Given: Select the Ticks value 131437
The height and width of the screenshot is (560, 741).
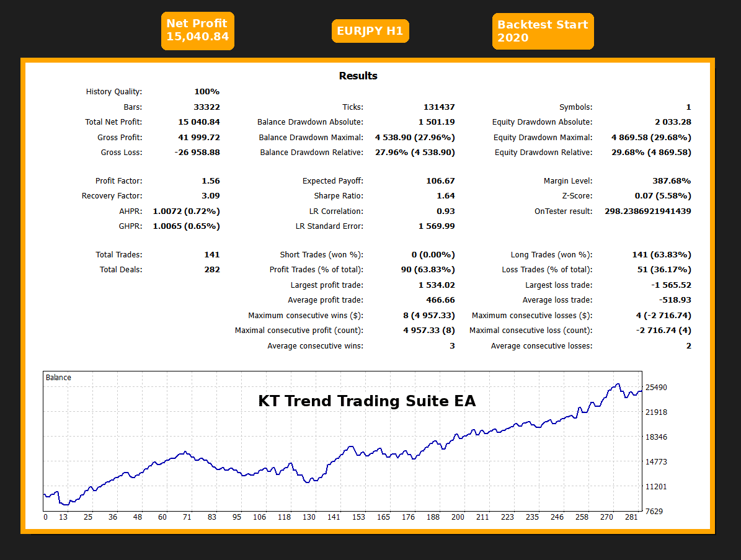Looking at the screenshot, I should 439,107.
